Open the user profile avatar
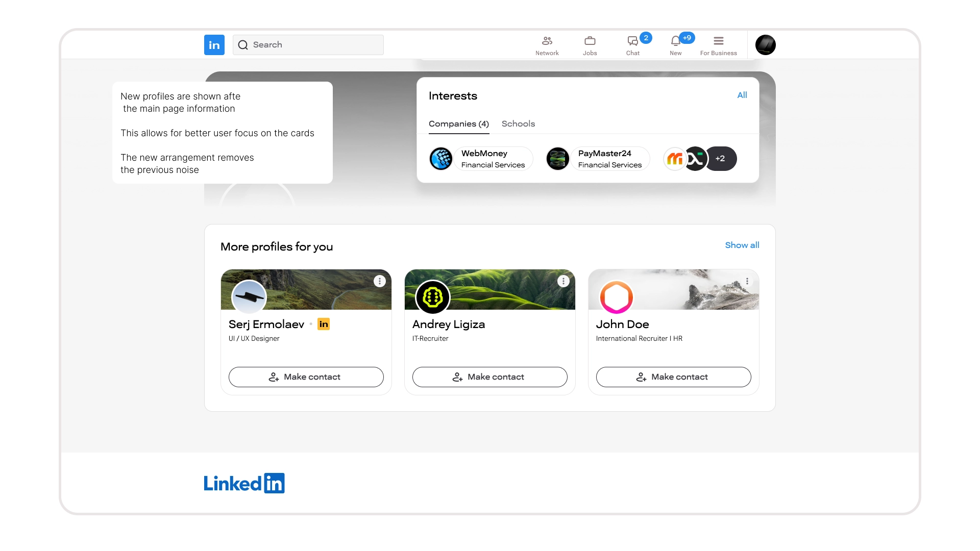The image size is (980, 551). point(765,45)
